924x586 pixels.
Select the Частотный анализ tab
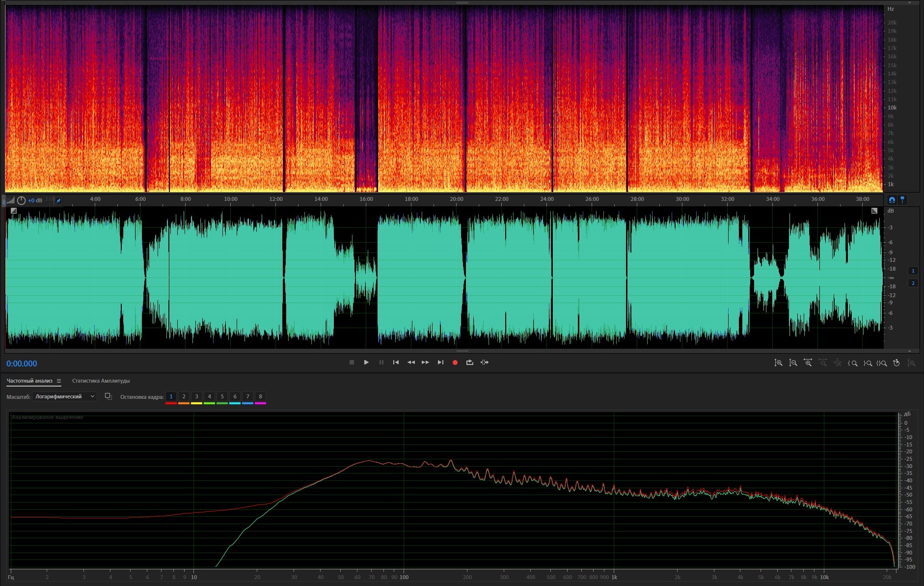[29, 381]
